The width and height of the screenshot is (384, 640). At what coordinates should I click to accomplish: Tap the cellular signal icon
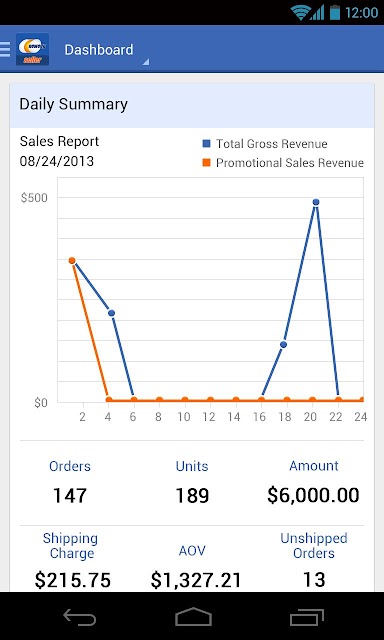[x=317, y=12]
